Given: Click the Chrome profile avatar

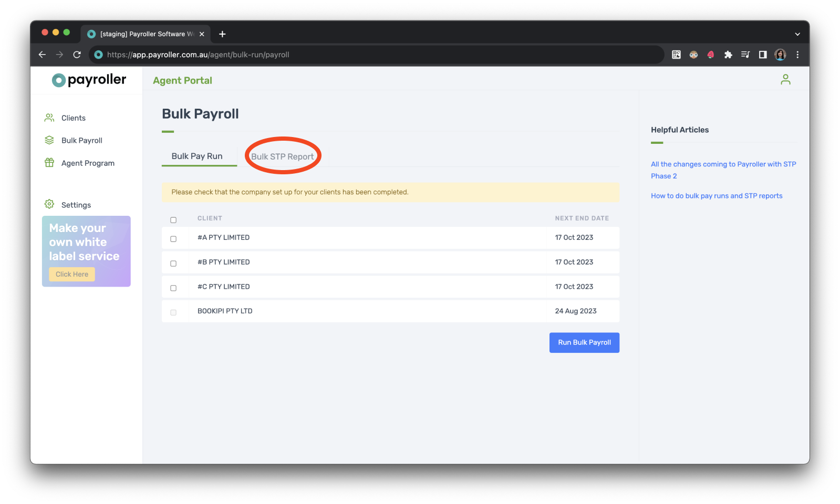Looking at the screenshot, I should [x=780, y=55].
